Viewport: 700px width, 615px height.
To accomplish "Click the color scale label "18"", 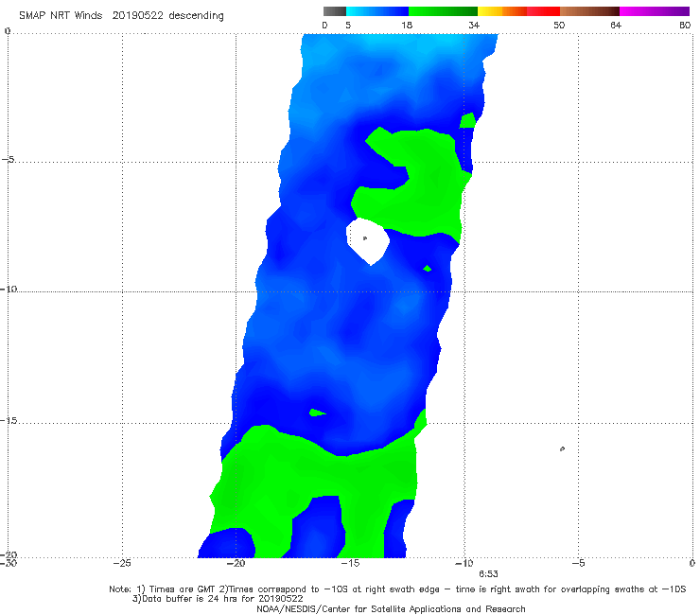I will tap(407, 25).
